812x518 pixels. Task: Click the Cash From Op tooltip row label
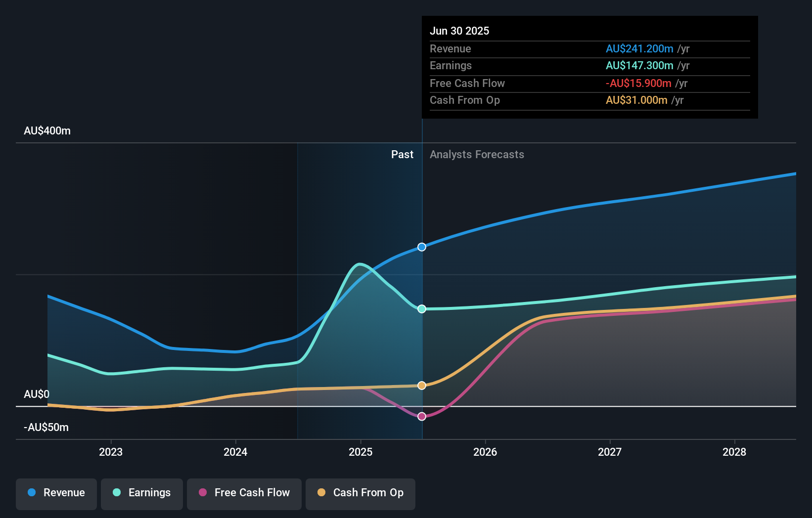pyautogui.click(x=465, y=100)
